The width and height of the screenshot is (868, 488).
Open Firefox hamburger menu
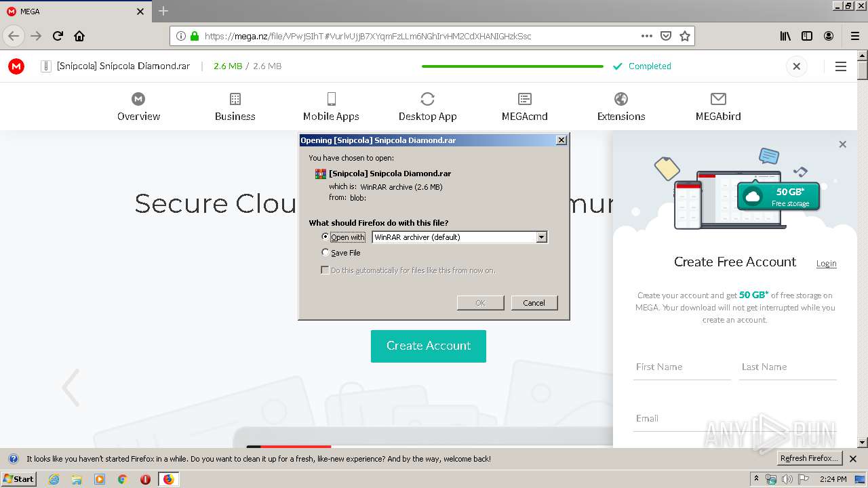click(855, 36)
